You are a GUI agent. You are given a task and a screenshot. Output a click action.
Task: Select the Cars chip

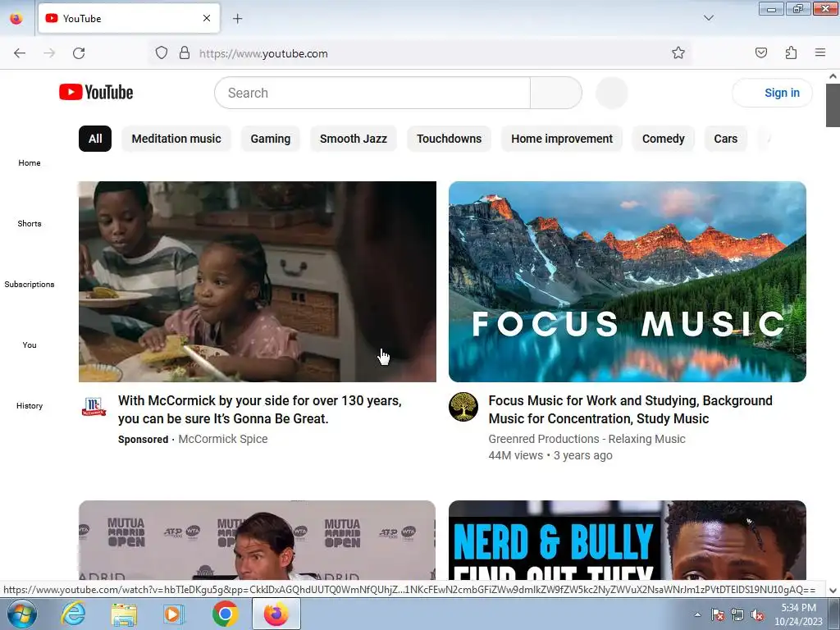click(726, 139)
